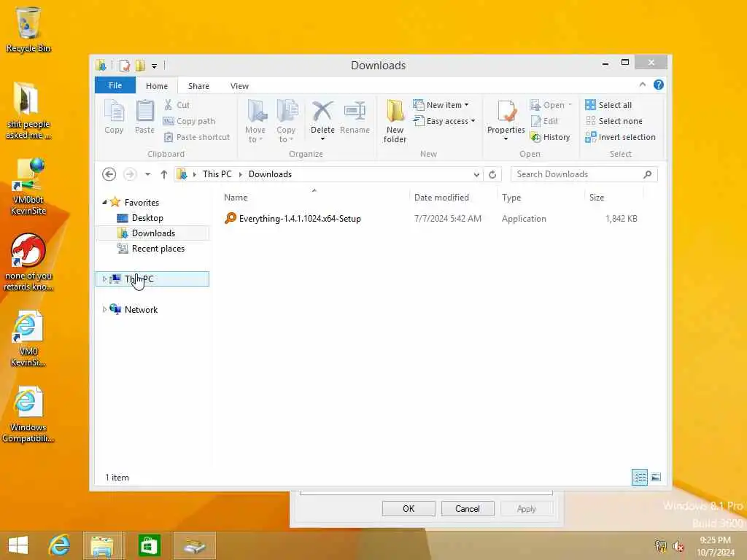747x560 pixels.
Task: Open file History from the ribbon
Action: (x=550, y=137)
